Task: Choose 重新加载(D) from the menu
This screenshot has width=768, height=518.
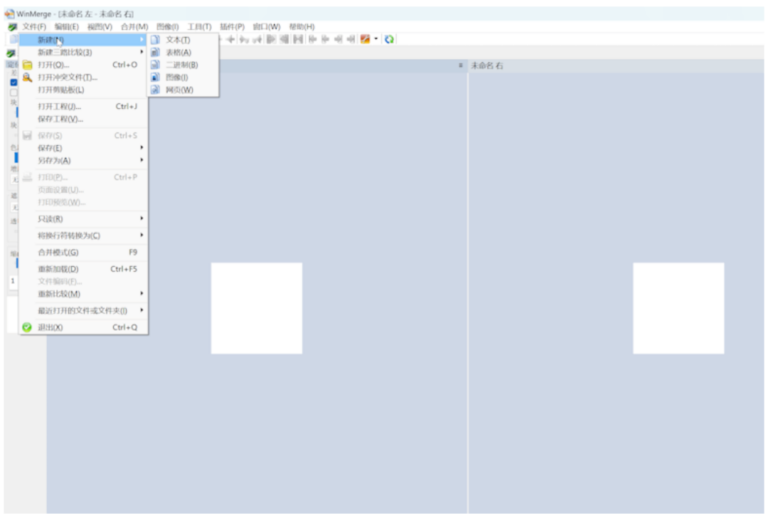Action: click(x=58, y=269)
